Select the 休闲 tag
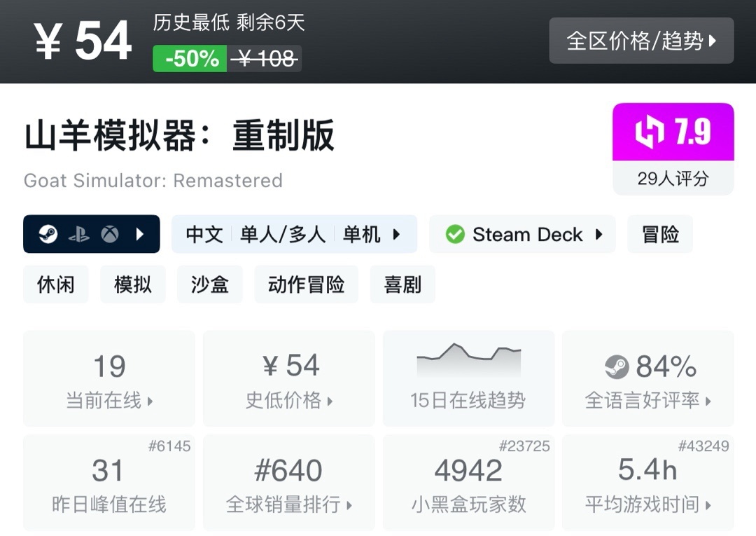This screenshot has height=536, width=756. [56, 284]
